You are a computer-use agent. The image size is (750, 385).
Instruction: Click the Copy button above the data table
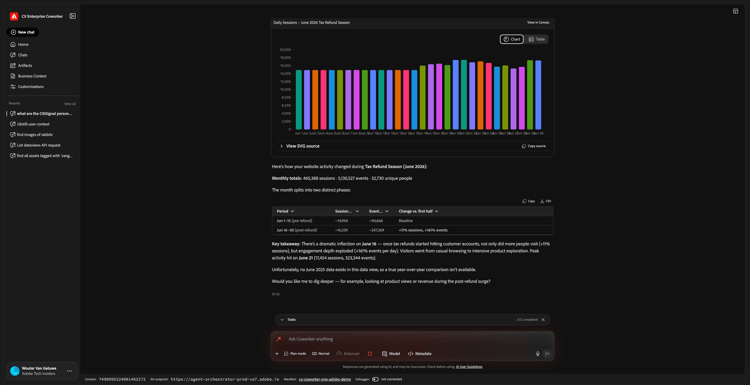tap(529, 201)
